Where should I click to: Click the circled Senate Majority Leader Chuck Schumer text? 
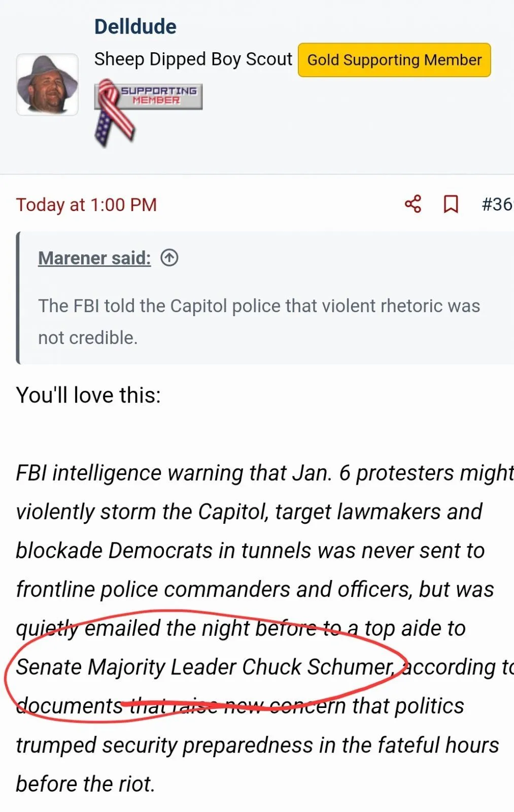[x=204, y=667]
